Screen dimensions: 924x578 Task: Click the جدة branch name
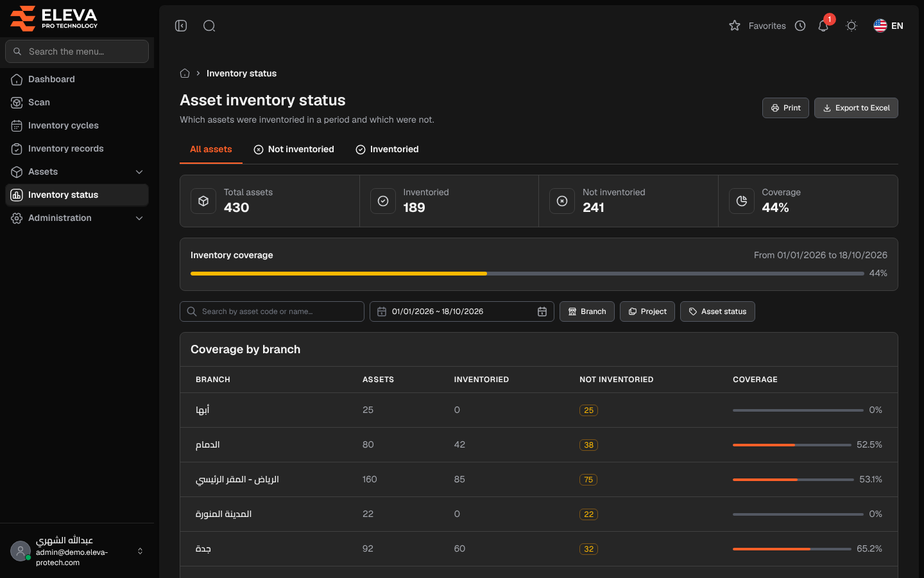click(203, 548)
